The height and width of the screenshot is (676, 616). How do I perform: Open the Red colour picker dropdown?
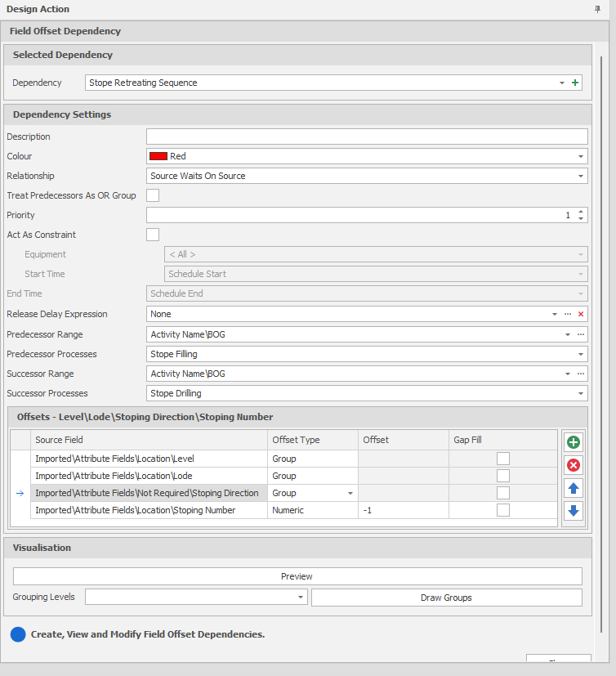click(581, 156)
